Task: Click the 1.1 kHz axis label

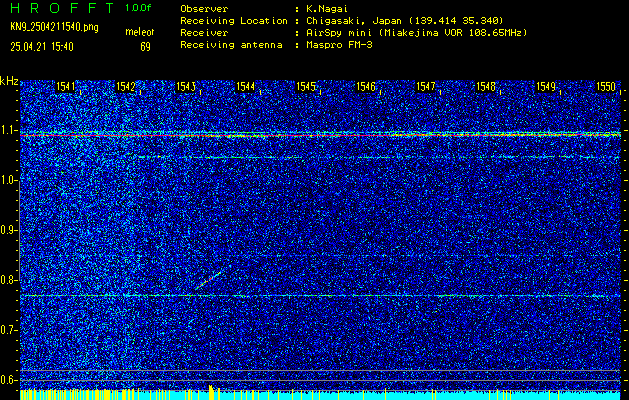Action: (8, 130)
